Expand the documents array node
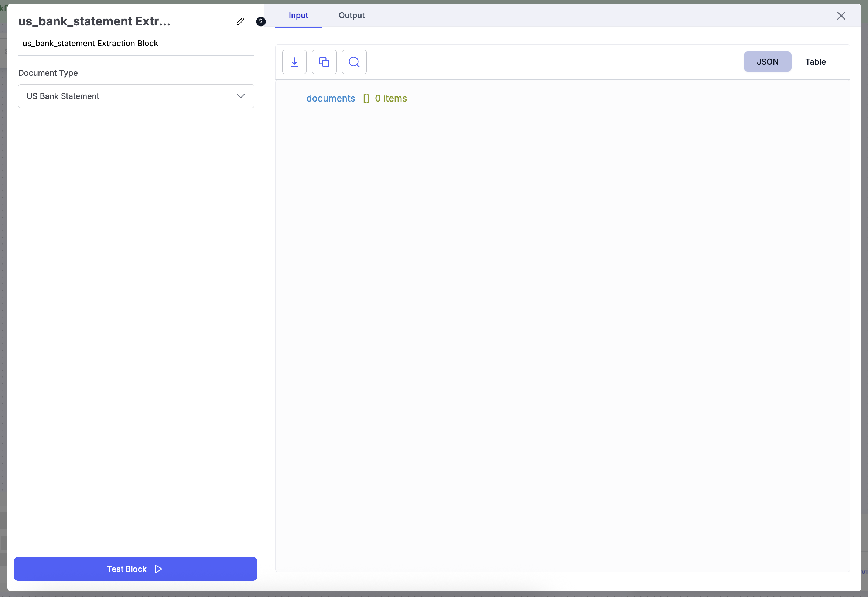The height and width of the screenshot is (597, 868). [x=331, y=98]
